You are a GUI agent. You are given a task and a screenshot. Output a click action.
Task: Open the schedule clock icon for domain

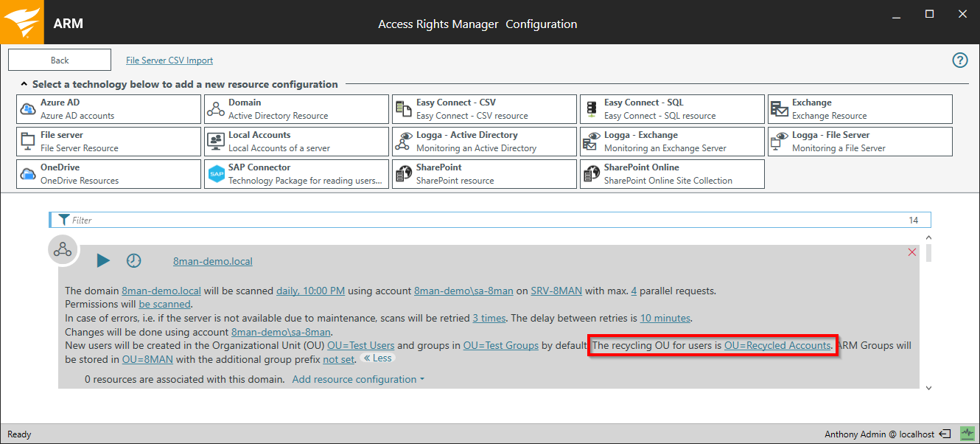click(x=133, y=260)
